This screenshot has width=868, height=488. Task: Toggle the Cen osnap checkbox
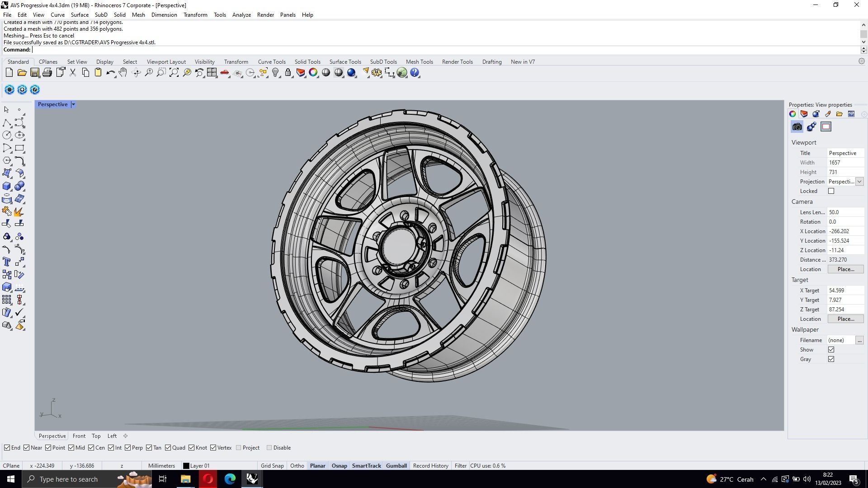(91, 448)
